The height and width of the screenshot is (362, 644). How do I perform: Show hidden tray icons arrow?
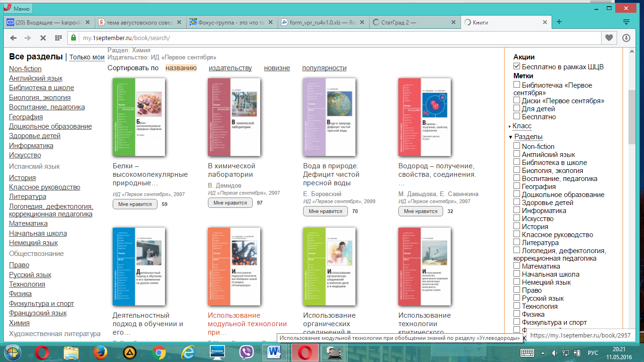coord(543,353)
